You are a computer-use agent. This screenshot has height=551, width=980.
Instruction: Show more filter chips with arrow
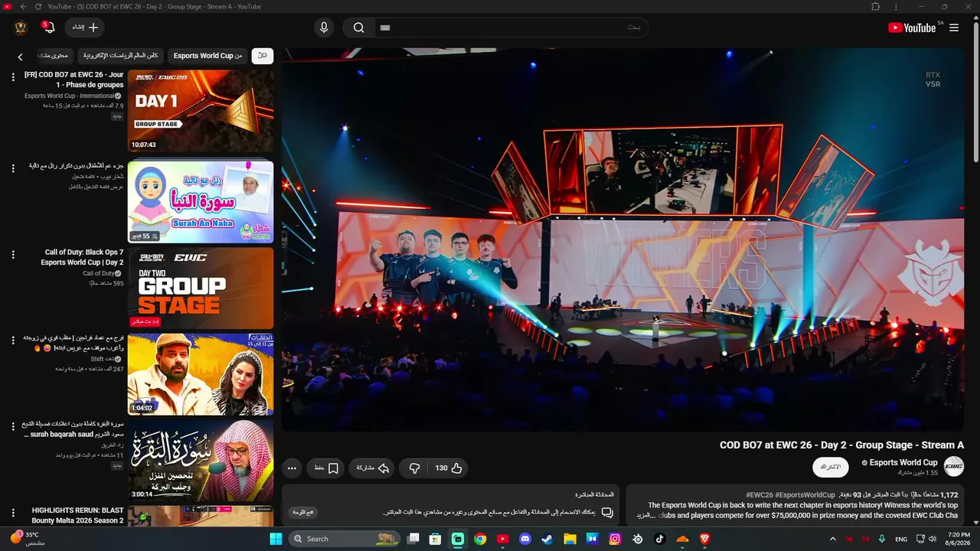(x=21, y=57)
